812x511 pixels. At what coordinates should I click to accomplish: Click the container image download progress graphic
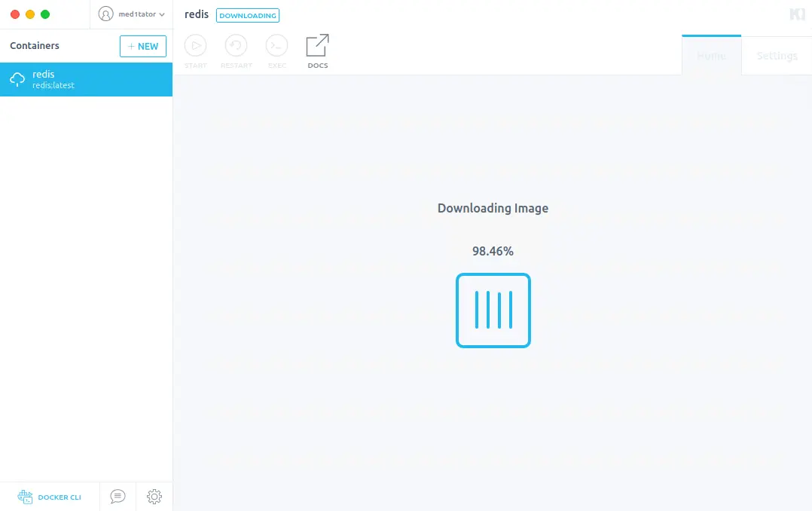click(x=493, y=311)
